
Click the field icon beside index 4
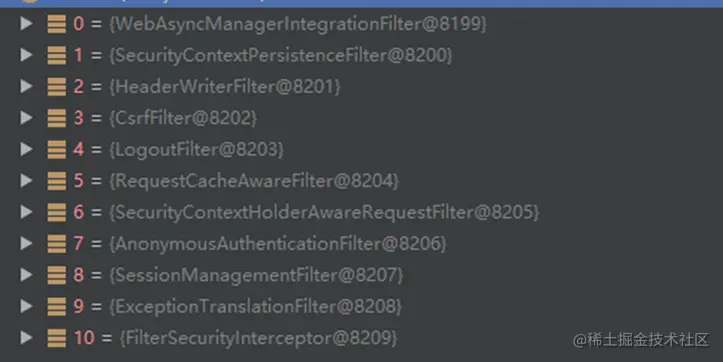point(57,149)
